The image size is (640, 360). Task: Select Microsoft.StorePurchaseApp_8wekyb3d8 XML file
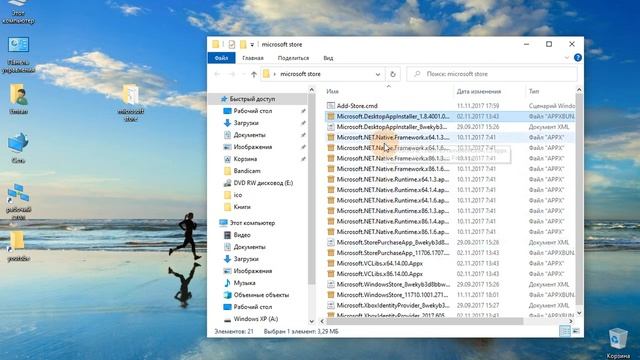[393, 242]
